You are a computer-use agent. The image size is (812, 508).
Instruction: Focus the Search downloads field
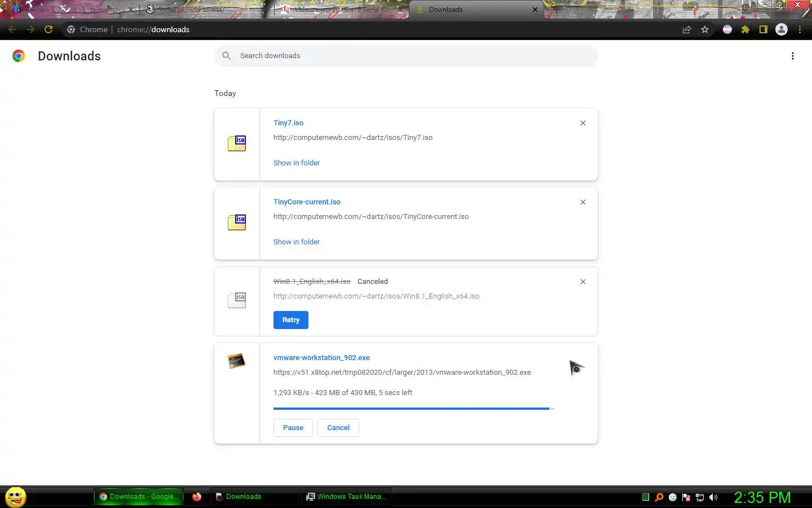click(406, 56)
